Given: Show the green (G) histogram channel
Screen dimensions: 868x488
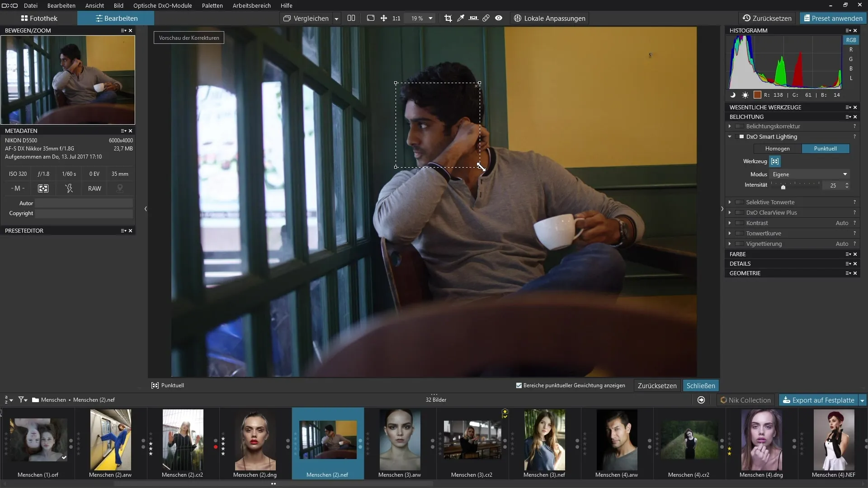Looking at the screenshot, I should click(x=851, y=59).
